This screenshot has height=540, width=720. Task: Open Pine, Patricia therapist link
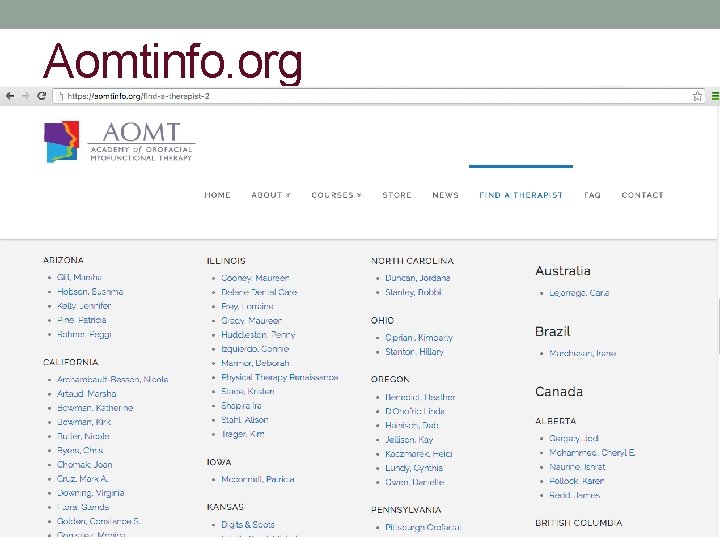[x=81, y=320]
